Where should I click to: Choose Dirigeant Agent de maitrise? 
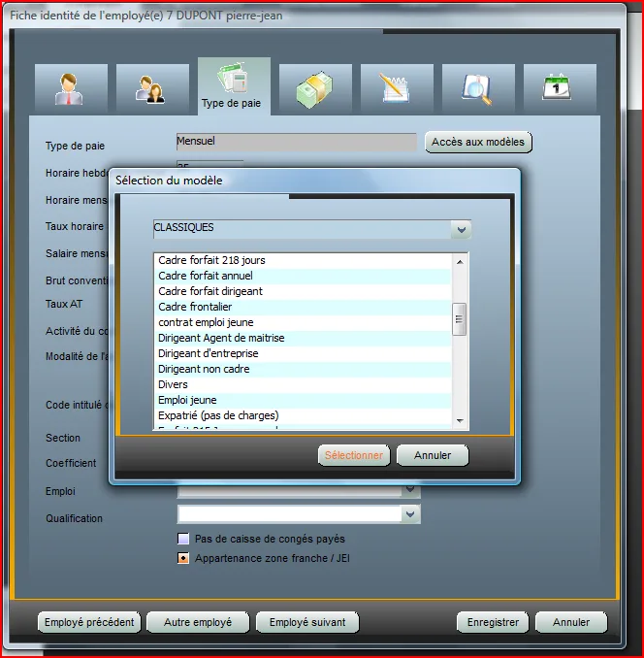tap(303, 339)
